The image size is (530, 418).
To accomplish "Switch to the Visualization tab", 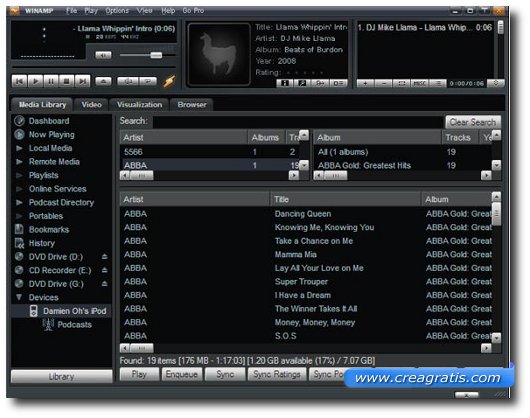I will pyautogui.click(x=139, y=105).
